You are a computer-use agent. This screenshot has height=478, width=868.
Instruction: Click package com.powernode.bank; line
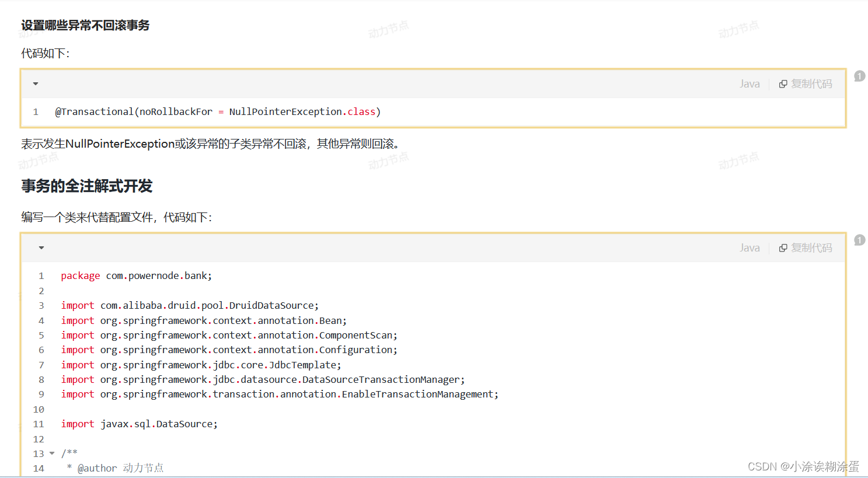click(137, 275)
